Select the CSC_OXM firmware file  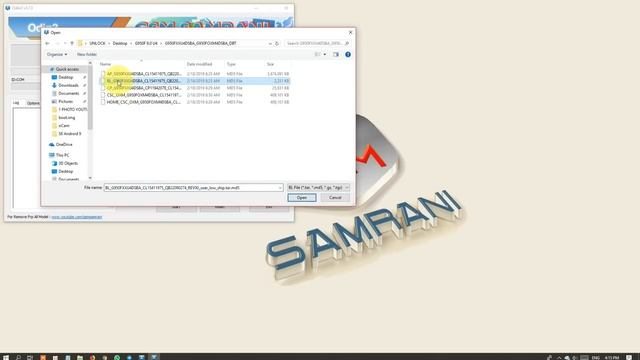click(x=195, y=95)
